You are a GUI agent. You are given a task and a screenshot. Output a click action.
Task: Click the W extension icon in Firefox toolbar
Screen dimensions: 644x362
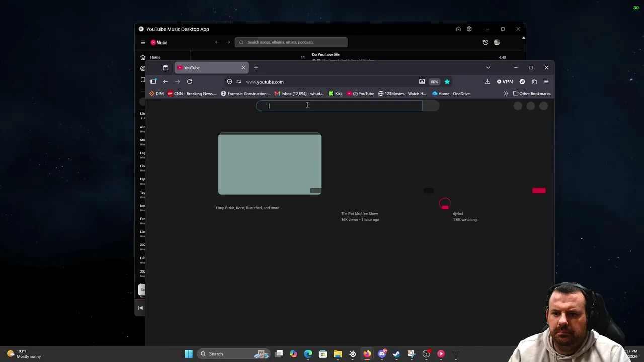[522, 82]
